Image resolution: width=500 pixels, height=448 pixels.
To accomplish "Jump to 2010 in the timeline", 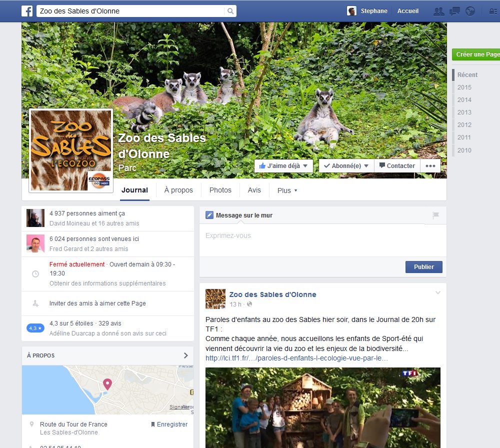I will (x=464, y=150).
